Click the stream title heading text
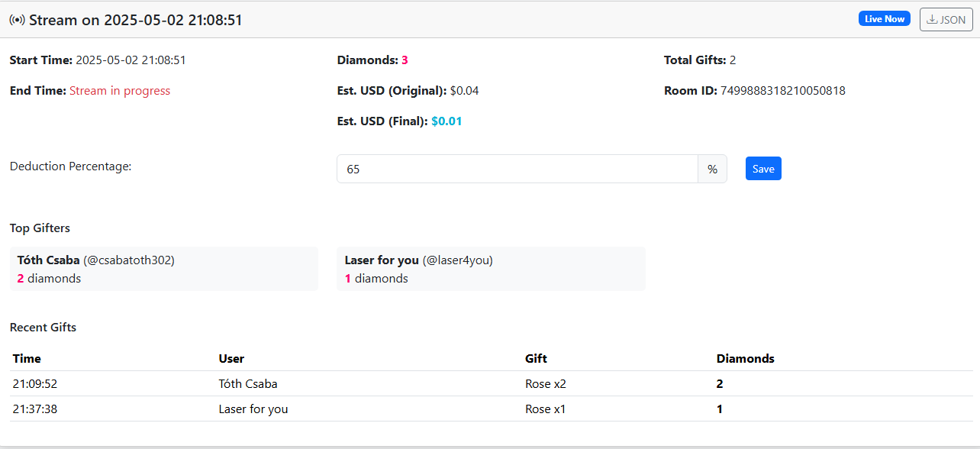Viewport: 980px width, 449px height. pos(135,20)
